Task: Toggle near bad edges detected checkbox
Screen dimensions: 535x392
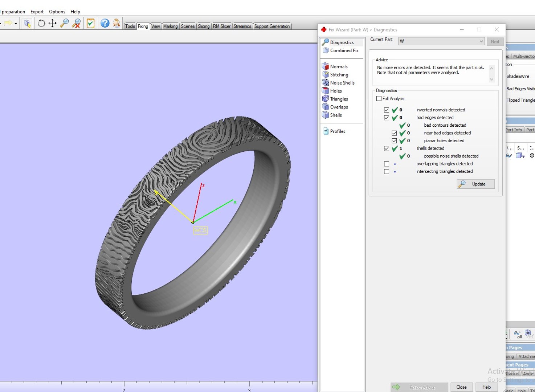Action: [x=394, y=133]
